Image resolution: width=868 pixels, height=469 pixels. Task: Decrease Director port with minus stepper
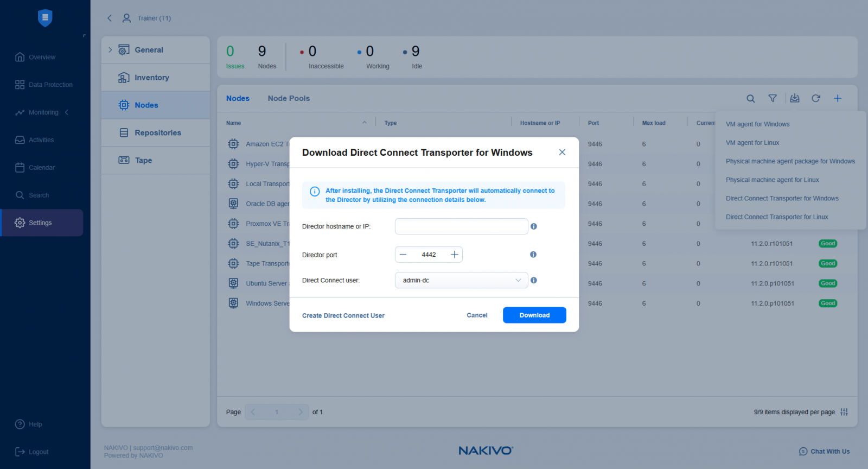point(403,255)
